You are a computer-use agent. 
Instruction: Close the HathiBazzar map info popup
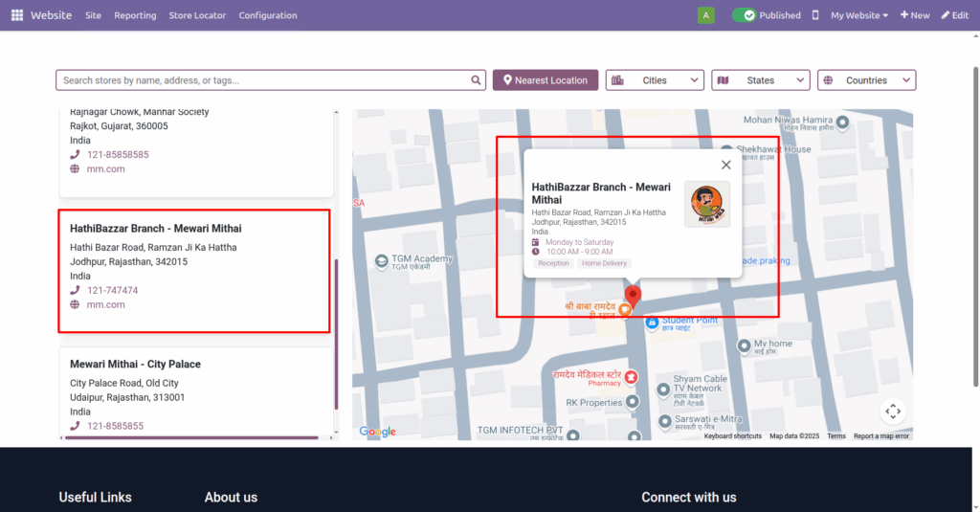(x=725, y=165)
